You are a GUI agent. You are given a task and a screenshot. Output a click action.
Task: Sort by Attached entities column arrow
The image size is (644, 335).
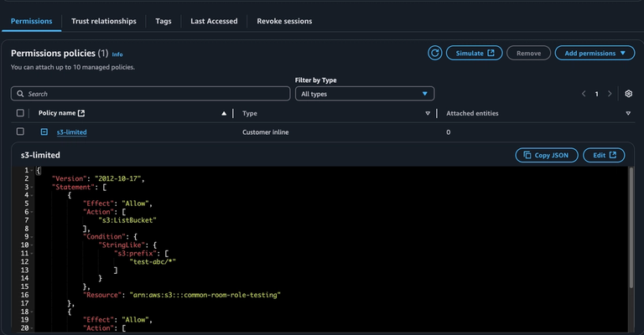tap(628, 114)
